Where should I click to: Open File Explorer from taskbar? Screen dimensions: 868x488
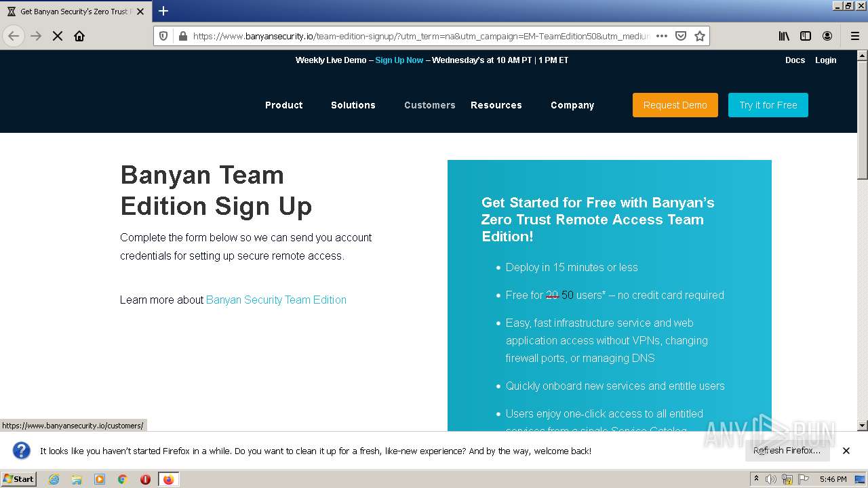(x=77, y=479)
